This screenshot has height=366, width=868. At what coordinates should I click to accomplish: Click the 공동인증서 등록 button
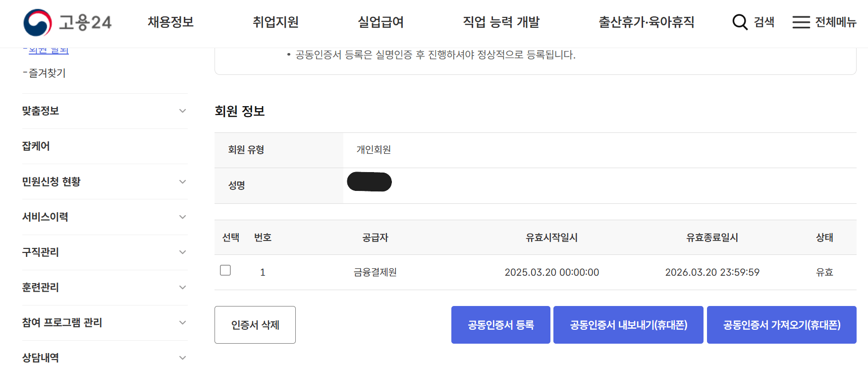500,325
